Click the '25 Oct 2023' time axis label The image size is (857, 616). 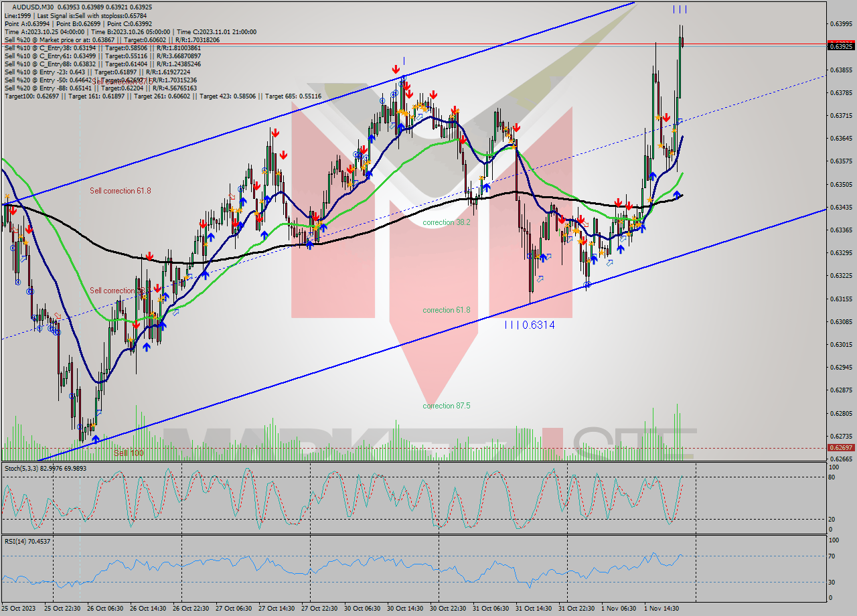click(x=17, y=608)
